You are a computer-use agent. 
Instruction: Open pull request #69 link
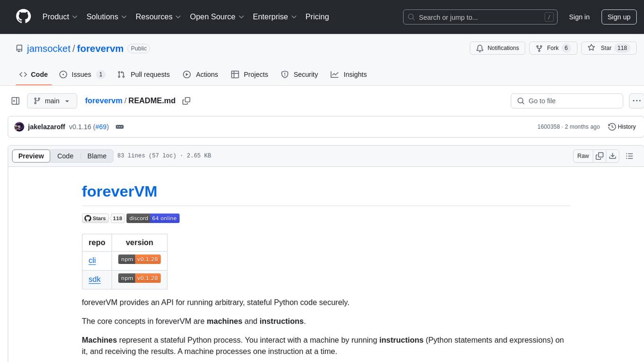pyautogui.click(x=101, y=127)
